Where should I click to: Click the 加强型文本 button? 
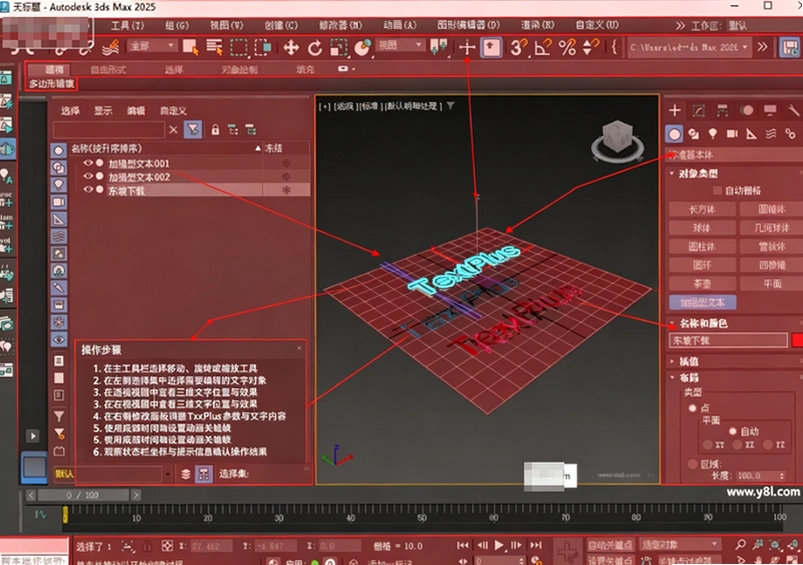(x=702, y=302)
